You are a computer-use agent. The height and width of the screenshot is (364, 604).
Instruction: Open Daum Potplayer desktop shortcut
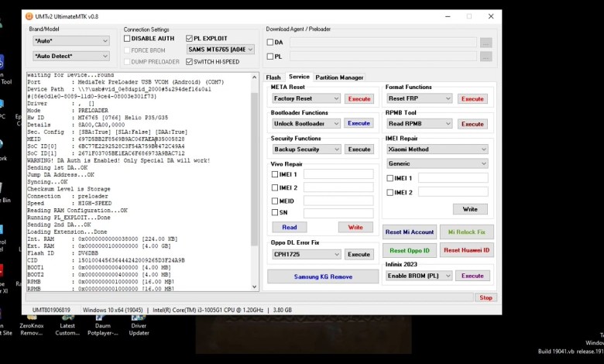[x=102, y=326]
